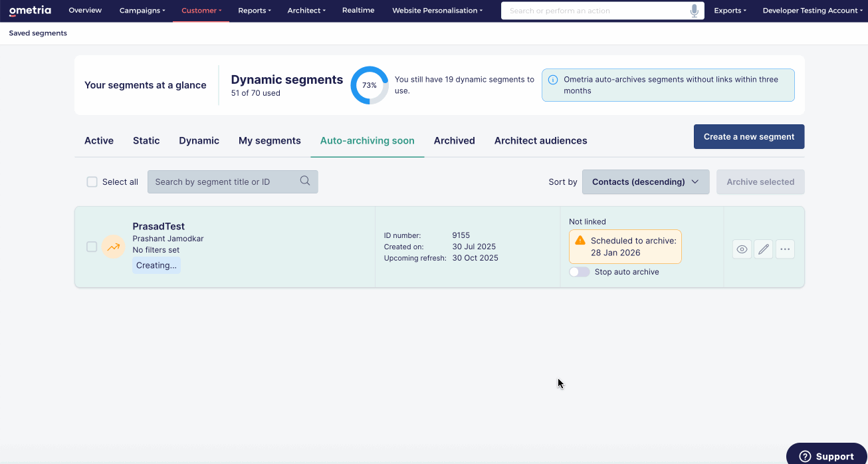This screenshot has height=464, width=868.
Task: Click the 73% usage progress ring
Action: click(x=370, y=85)
